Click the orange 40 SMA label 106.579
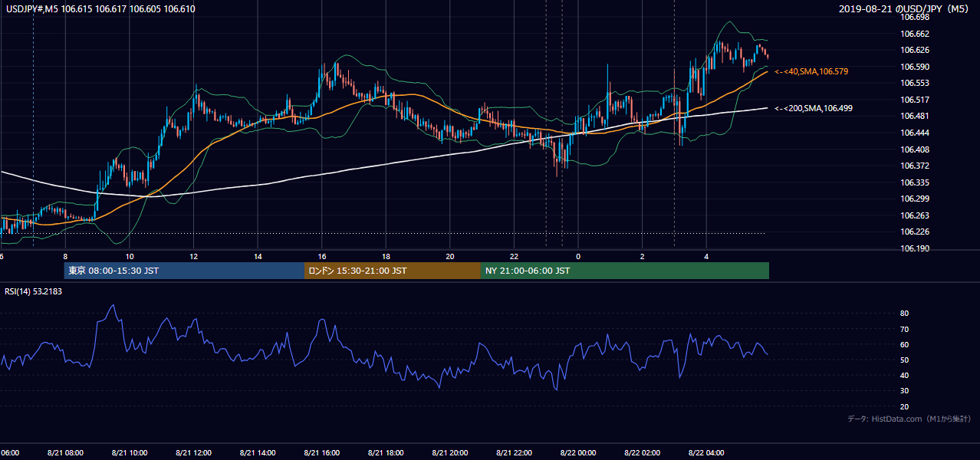The height and width of the screenshot is (460, 980). tap(811, 71)
